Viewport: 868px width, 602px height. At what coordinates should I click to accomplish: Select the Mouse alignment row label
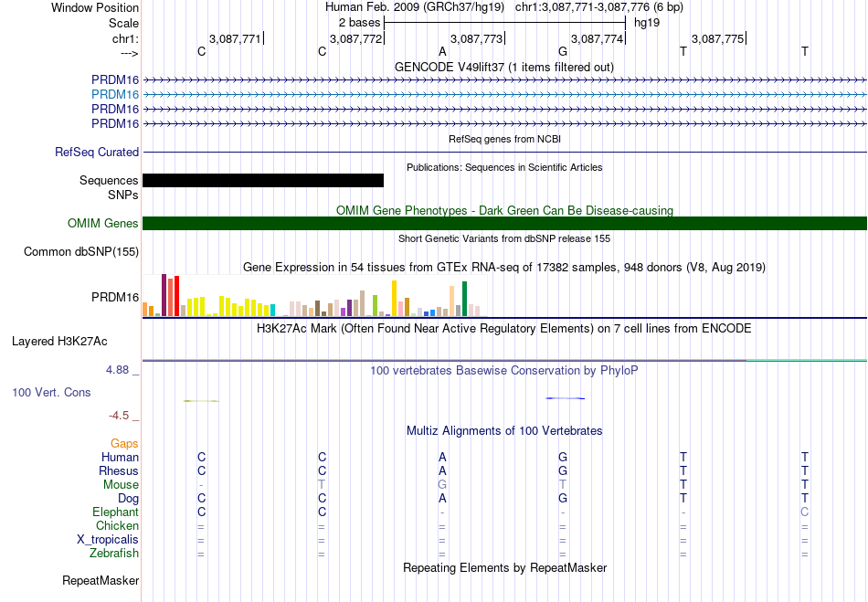121,485
